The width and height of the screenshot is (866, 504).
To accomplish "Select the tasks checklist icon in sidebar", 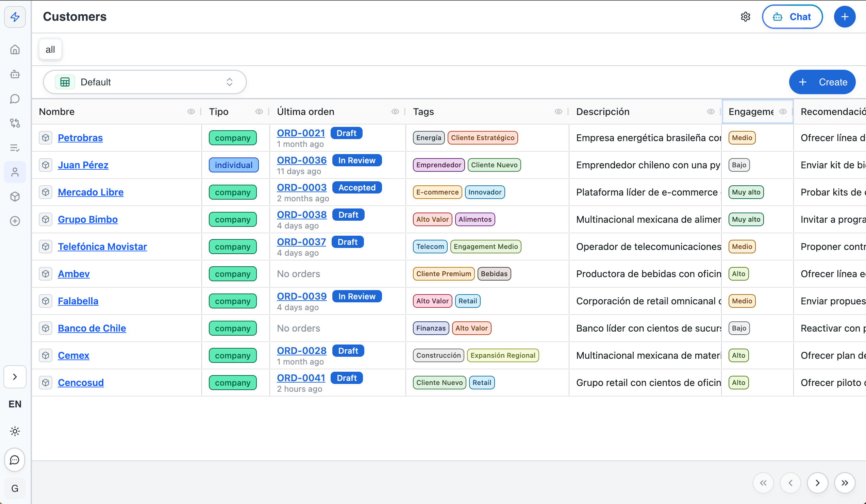I will click(15, 148).
